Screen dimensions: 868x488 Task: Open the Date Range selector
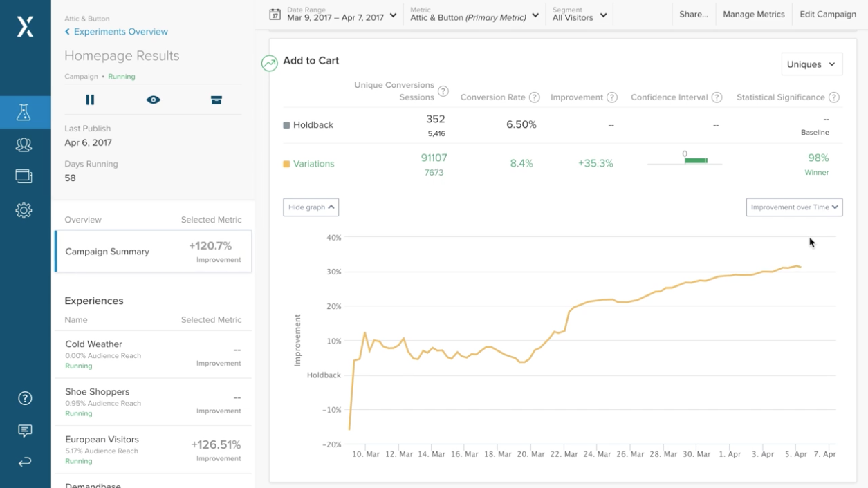coord(332,14)
